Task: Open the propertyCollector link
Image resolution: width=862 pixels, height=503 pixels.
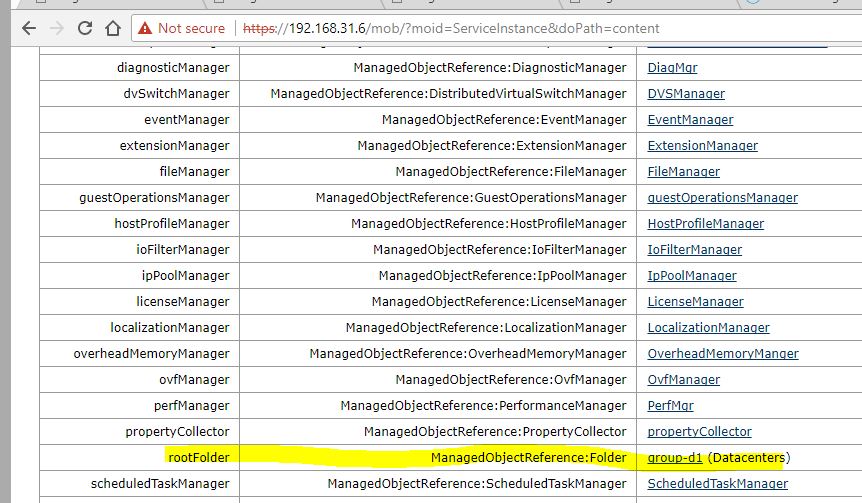Action: pos(699,432)
